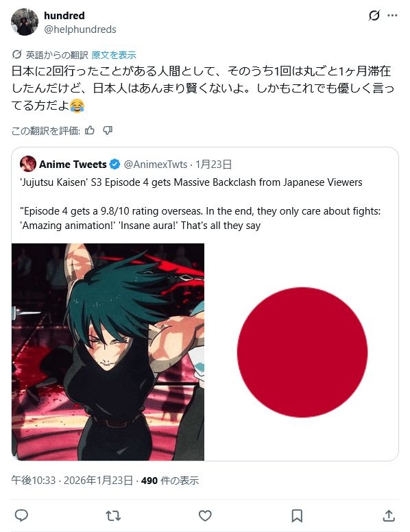Open the share upload icon
410x532 pixels.
389,516
